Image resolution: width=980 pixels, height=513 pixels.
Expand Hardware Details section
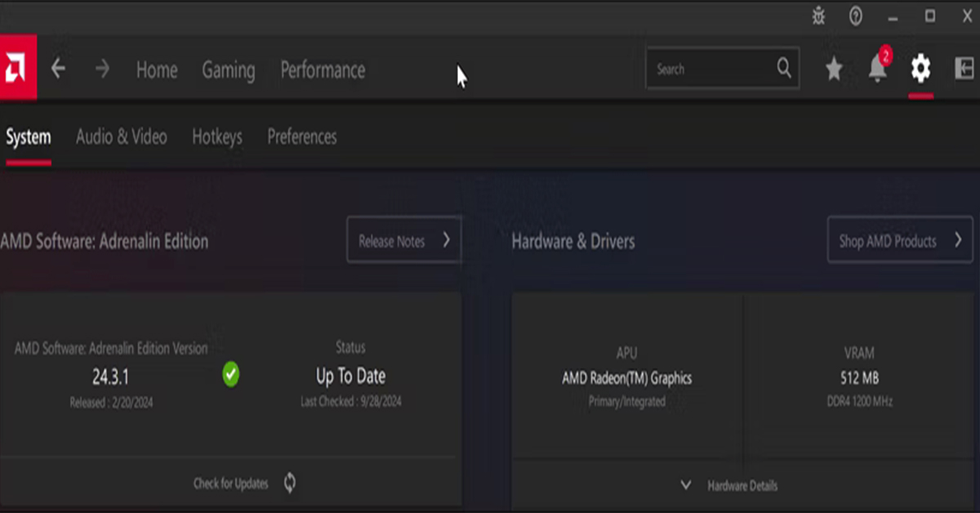click(729, 485)
